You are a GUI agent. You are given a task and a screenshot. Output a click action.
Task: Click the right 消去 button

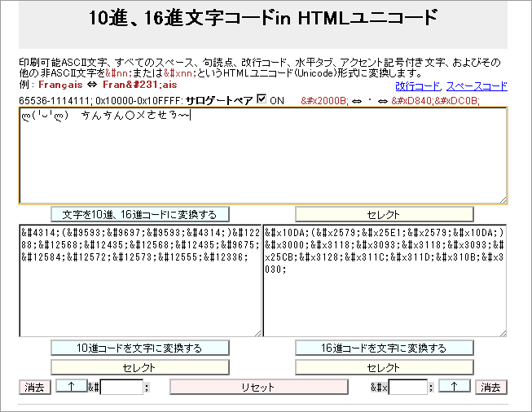491,387
